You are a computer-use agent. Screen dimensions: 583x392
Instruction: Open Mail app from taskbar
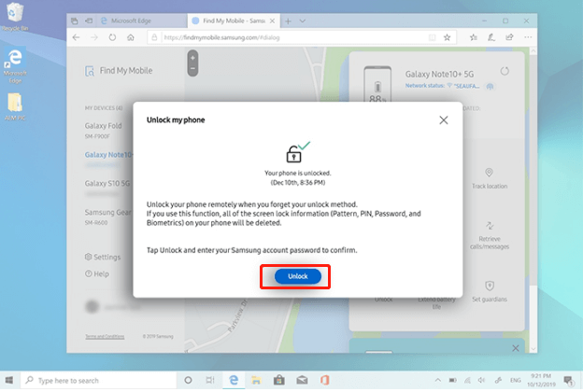302,380
